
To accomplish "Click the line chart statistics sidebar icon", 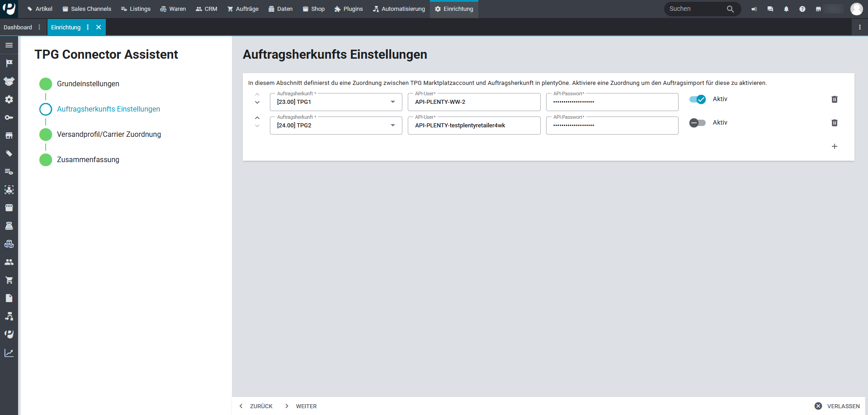I will tap(9, 353).
